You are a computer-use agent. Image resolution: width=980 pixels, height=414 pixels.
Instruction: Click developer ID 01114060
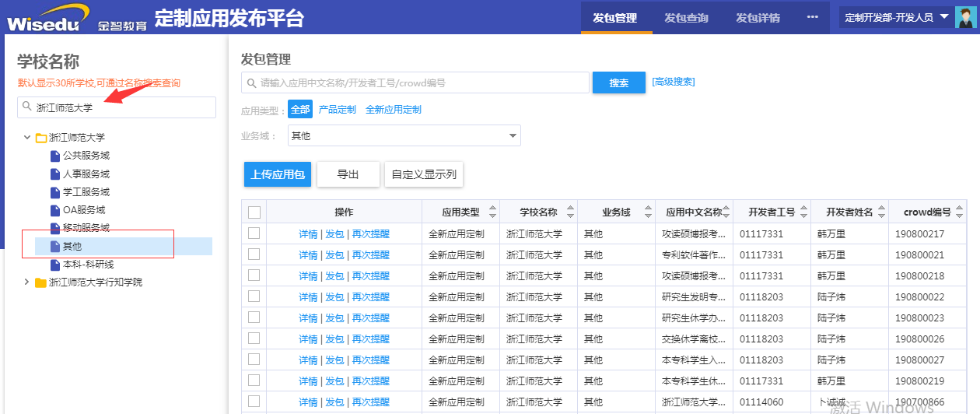(x=761, y=402)
